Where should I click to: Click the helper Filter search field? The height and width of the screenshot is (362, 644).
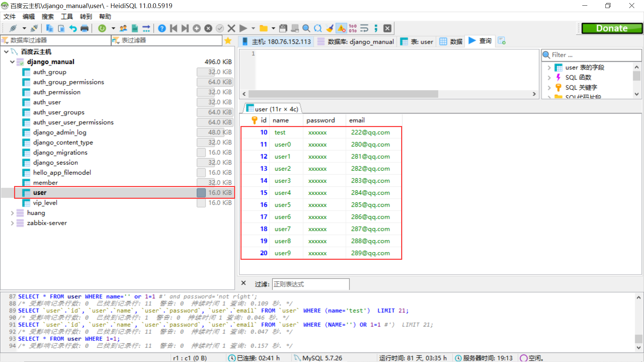click(x=592, y=55)
